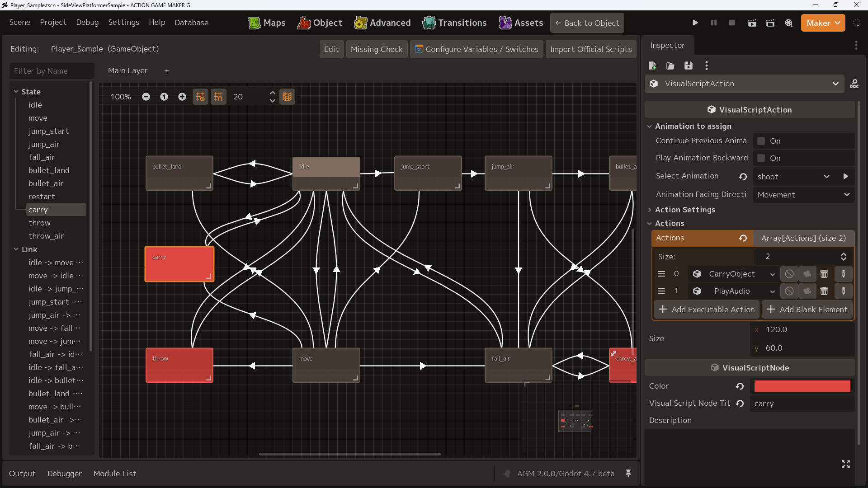Toggle grid snapping in graph
This screenshot has height=488, width=868.
(x=200, y=97)
